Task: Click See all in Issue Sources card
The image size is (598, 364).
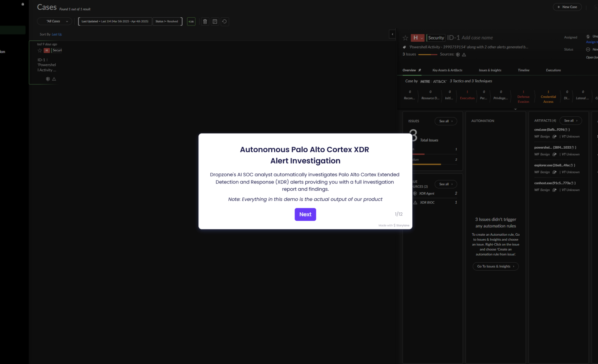Action: point(446,184)
